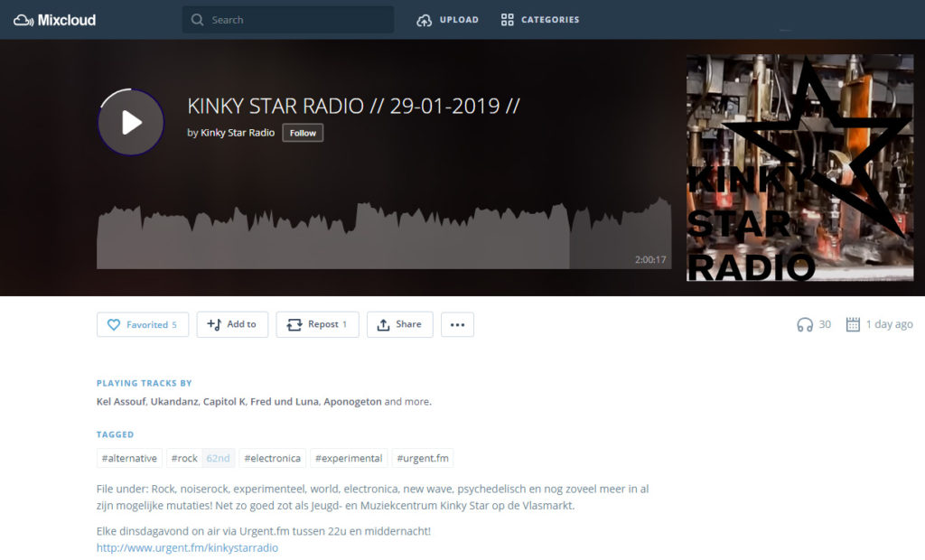This screenshot has width=925, height=560.
Task: Open the Upload page
Action: pyautogui.click(x=448, y=20)
